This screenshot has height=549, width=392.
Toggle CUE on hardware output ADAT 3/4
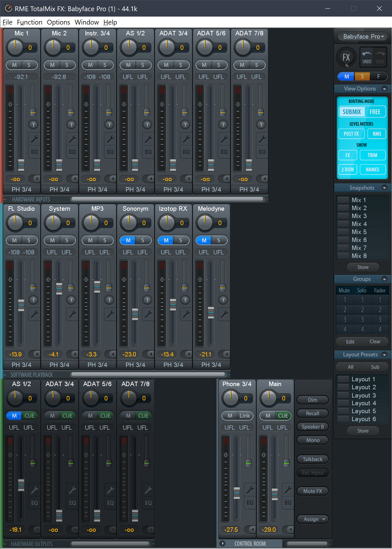[x=67, y=416]
